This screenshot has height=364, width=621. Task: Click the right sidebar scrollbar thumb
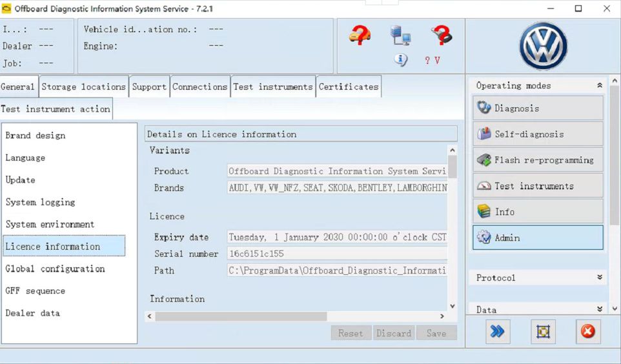(615, 156)
